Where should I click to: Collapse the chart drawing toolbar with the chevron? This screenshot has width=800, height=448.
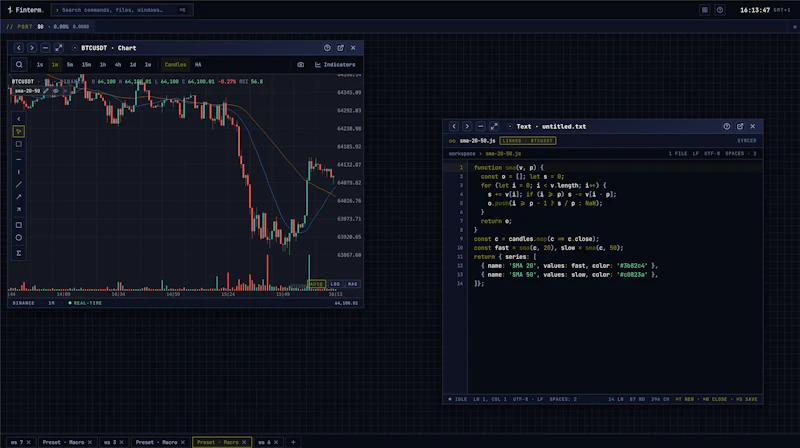[19, 119]
